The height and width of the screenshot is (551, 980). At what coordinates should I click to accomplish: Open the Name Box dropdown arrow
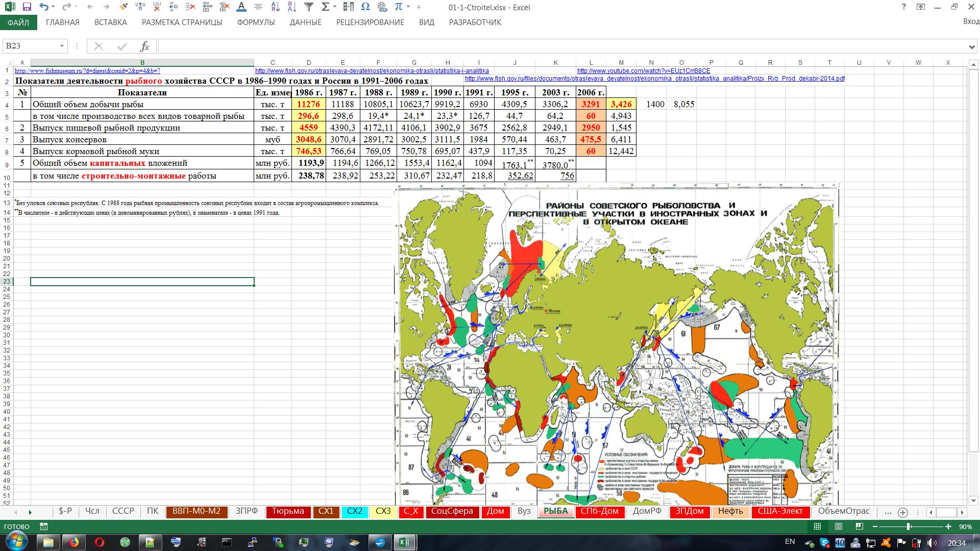62,46
